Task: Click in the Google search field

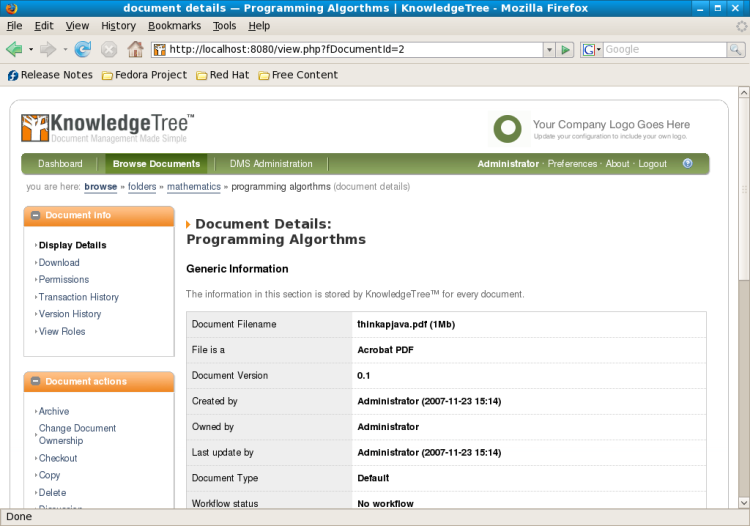Action: pyautogui.click(x=665, y=49)
